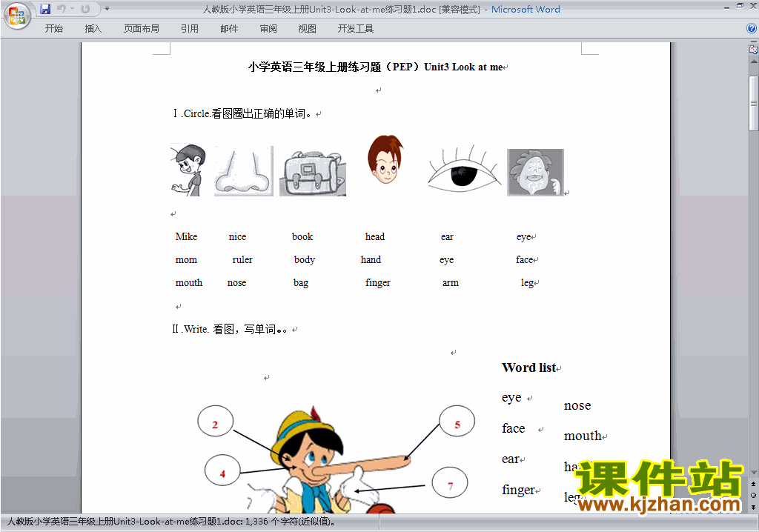The image size is (759, 532).
Task: Click the word 'arm'
Action: (450, 283)
